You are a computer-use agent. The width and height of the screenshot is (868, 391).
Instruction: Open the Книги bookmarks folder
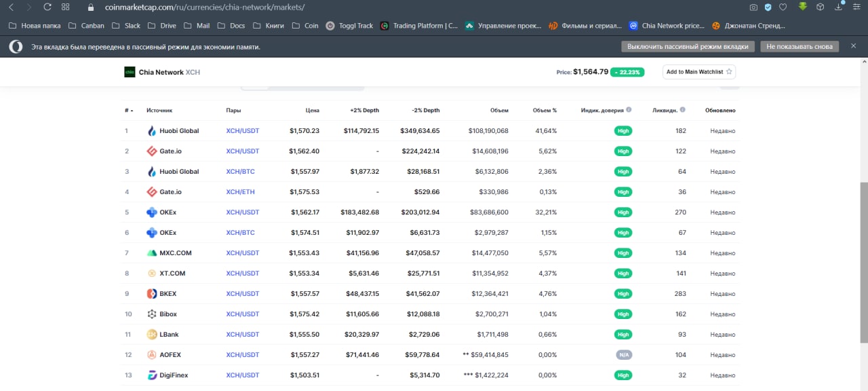(269, 26)
